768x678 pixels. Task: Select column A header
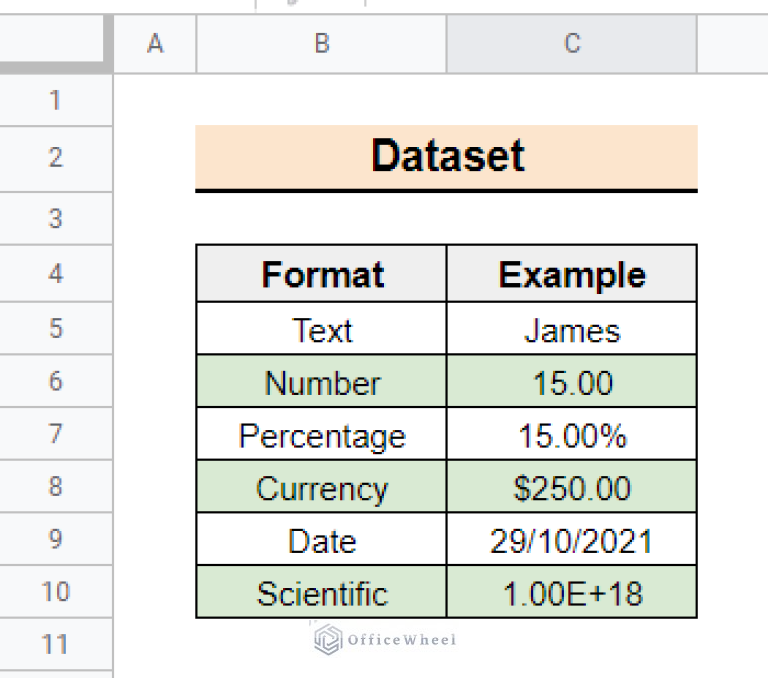[155, 43]
